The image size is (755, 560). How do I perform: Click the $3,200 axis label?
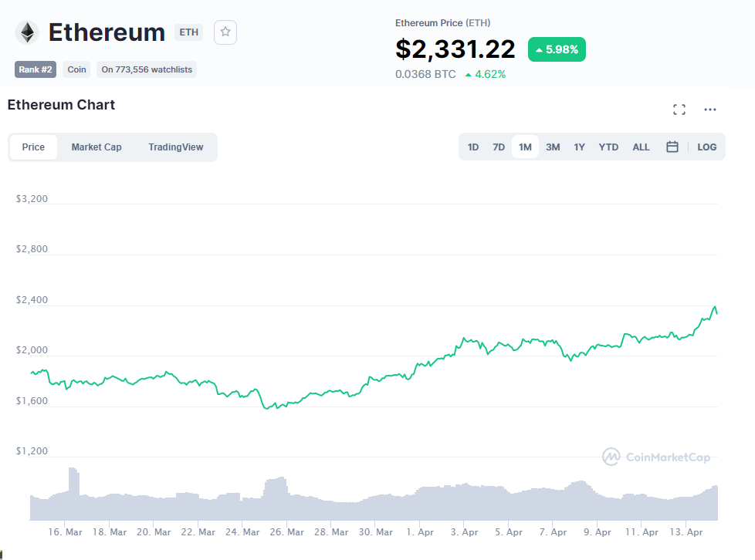point(32,199)
